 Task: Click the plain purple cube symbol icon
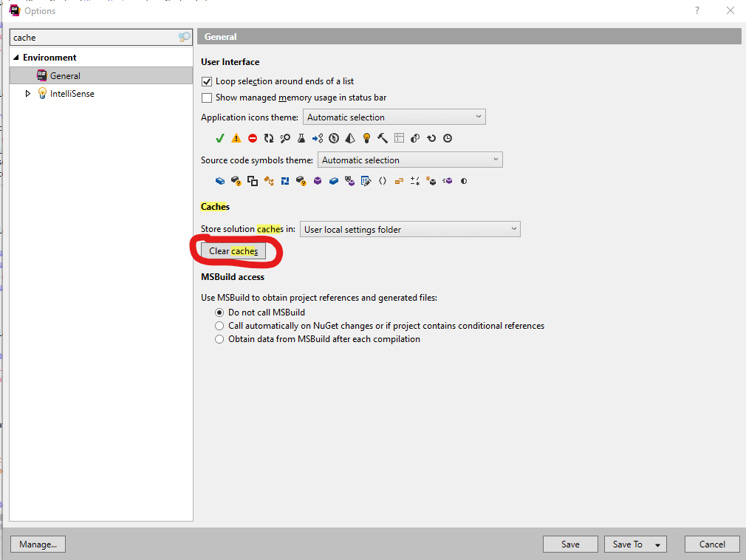point(318,181)
